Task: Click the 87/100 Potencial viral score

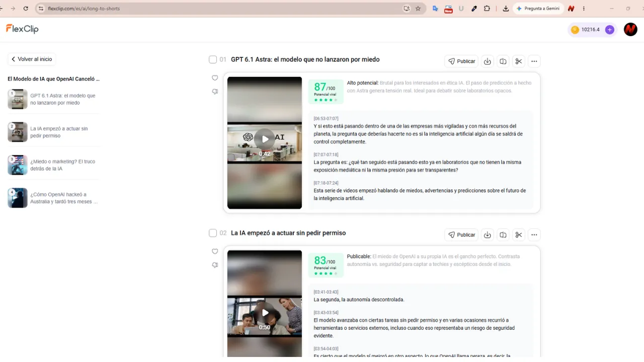Action: [x=326, y=92]
